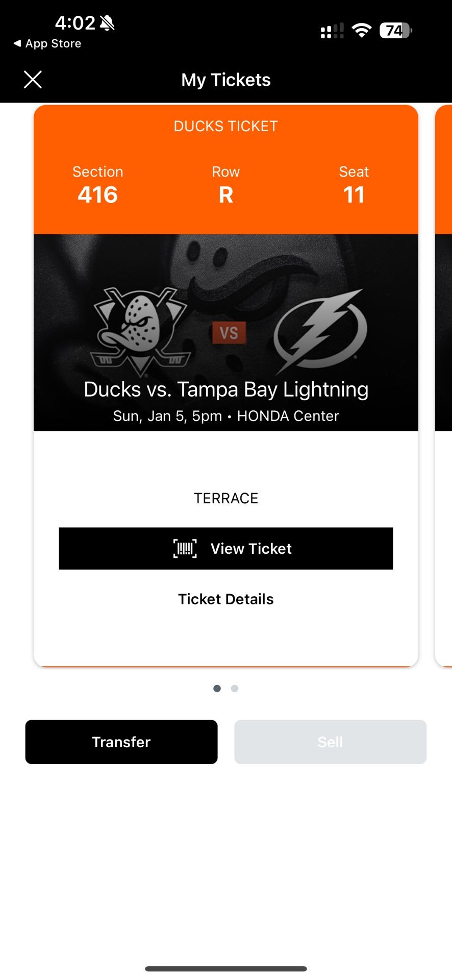Tap the Ducks vs. Tampa Bay Lightning title
This screenshot has height=980, width=452.
pos(226,389)
